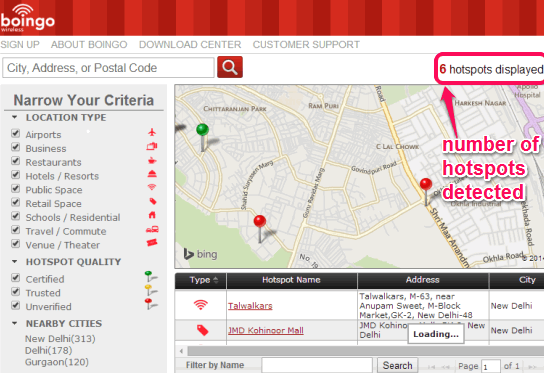544x373 pixels.
Task: Click the red Unverified pin icon in sidebar
Action: (x=151, y=304)
